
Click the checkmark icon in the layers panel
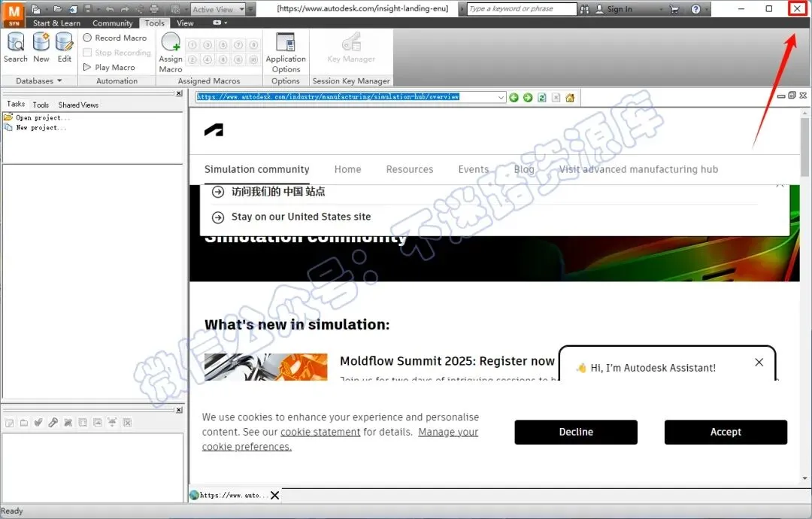click(x=38, y=423)
